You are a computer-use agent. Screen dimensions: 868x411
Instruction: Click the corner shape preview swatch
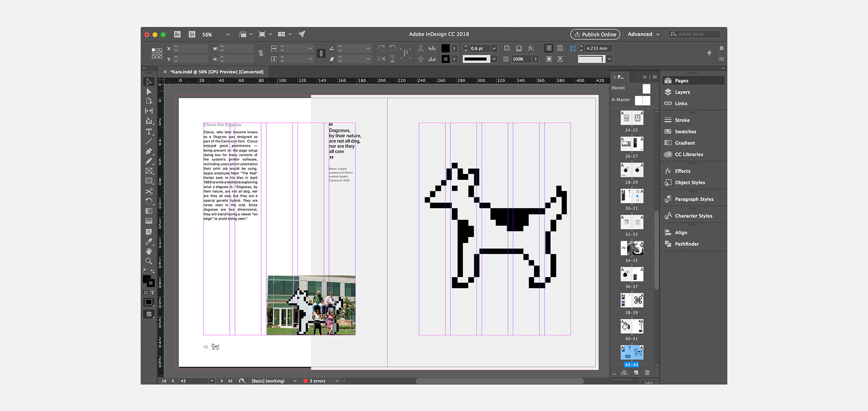coord(591,59)
